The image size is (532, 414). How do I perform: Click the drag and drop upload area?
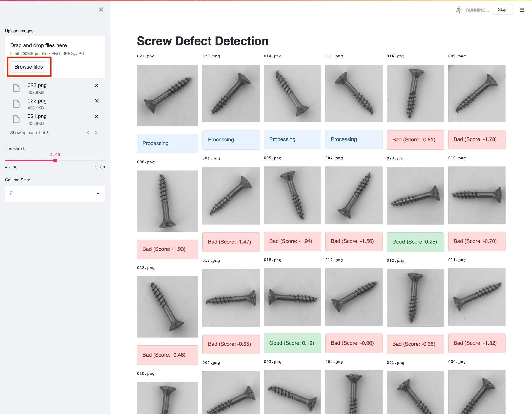click(55, 57)
